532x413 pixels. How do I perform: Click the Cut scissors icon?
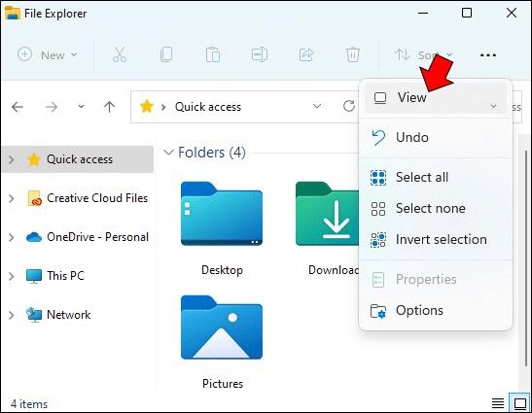coord(120,54)
